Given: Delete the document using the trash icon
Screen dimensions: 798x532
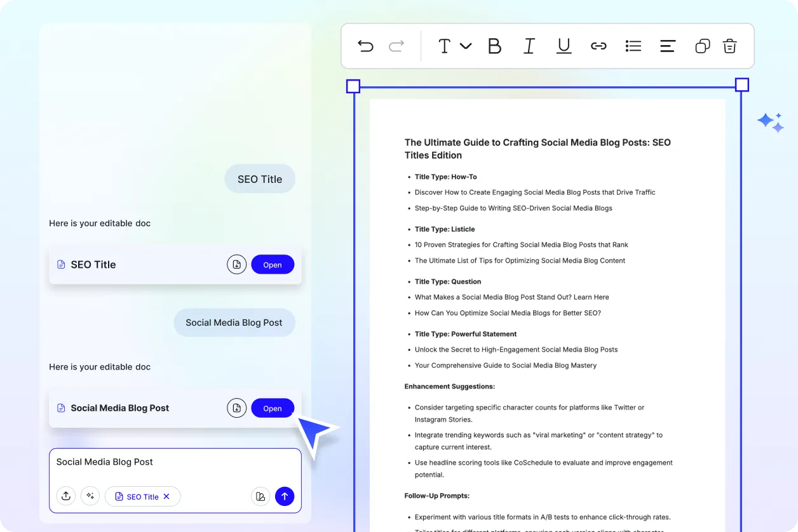Looking at the screenshot, I should pyautogui.click(x=729, y=45).
